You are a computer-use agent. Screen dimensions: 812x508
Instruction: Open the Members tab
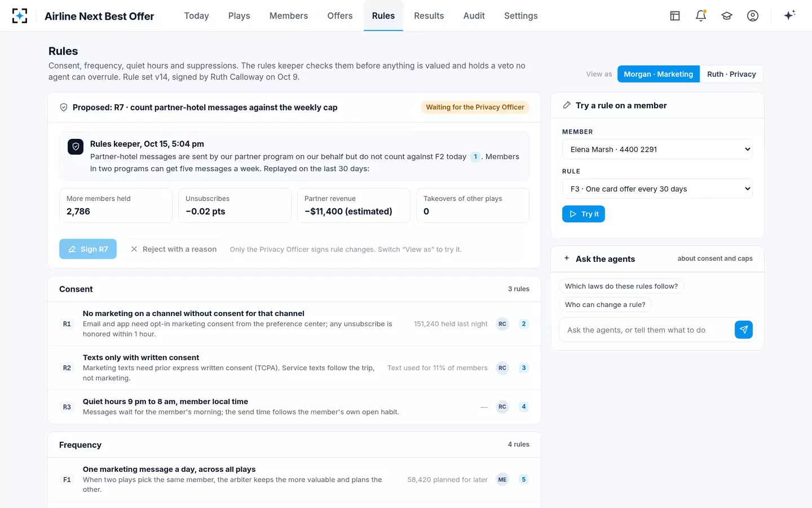click(289, 16)
